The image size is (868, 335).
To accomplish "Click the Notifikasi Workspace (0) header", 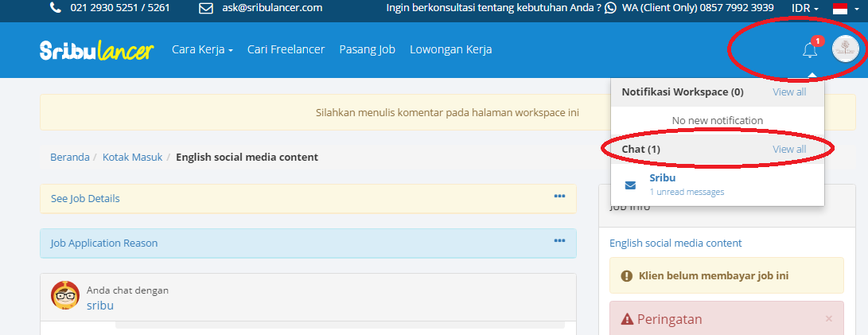I will pyautogui.click(x=683, y=92).
